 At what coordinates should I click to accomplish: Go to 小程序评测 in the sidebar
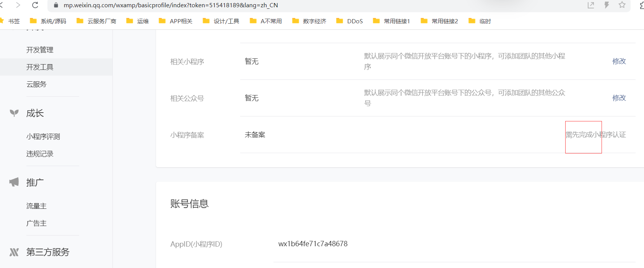(43, 136)
